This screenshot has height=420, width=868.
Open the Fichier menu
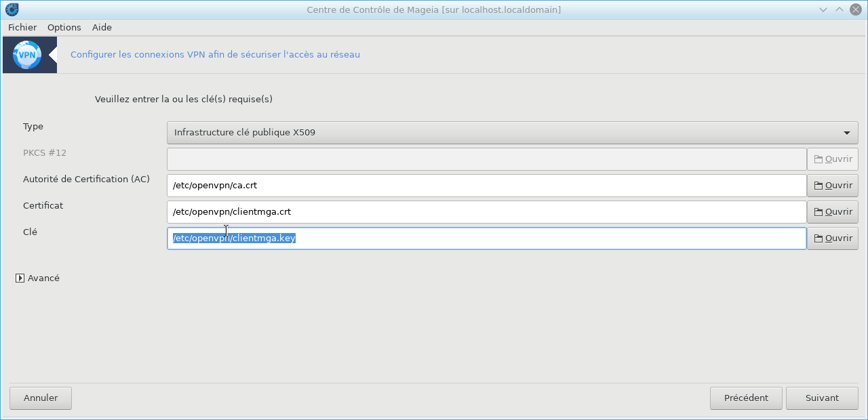click(22, 27)
